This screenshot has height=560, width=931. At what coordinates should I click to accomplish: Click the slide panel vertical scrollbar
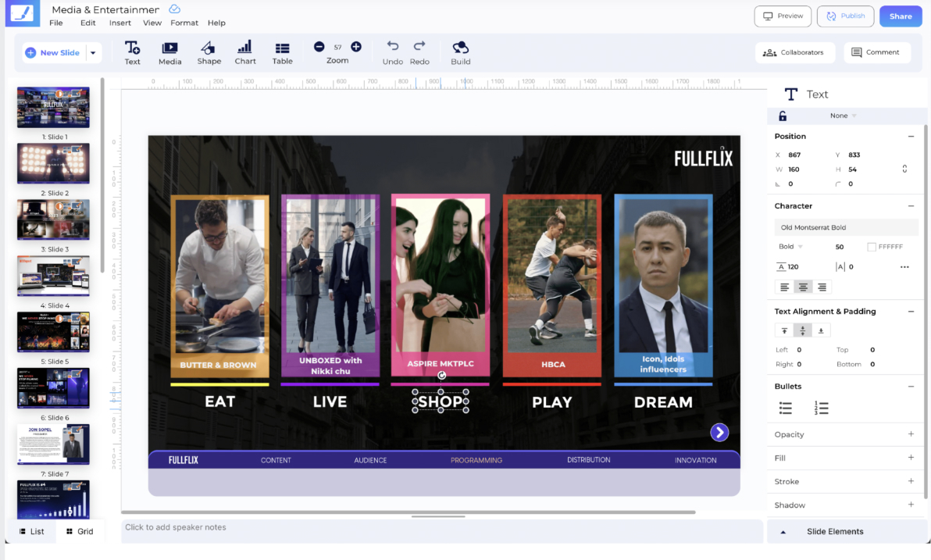[x=102, y=175]
